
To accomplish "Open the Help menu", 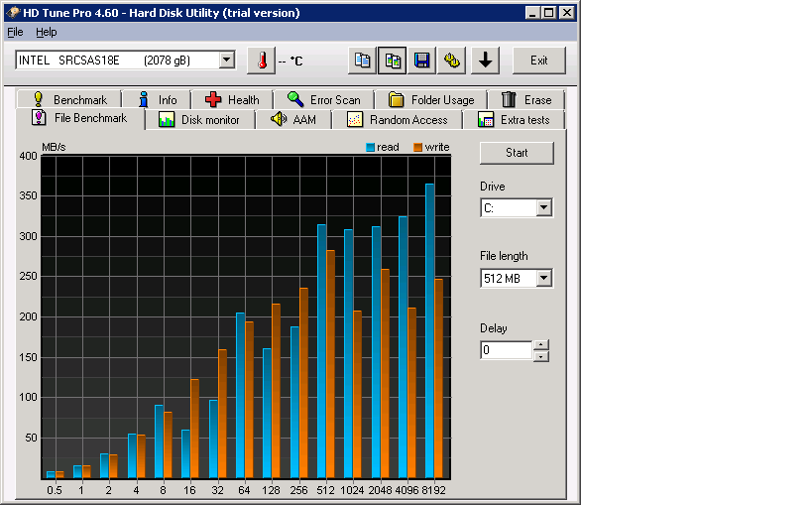I will coord(47,32).
